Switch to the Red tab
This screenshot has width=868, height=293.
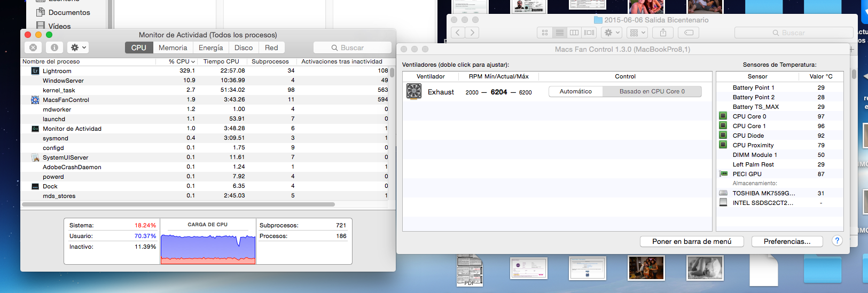pyautogui.click(x=271, y=47)
